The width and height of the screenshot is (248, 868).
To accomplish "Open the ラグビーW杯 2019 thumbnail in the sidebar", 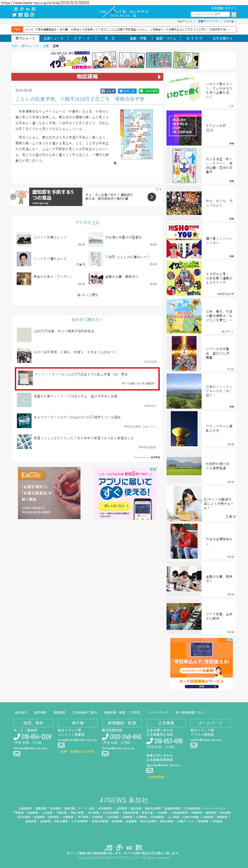I will [184, 128].
